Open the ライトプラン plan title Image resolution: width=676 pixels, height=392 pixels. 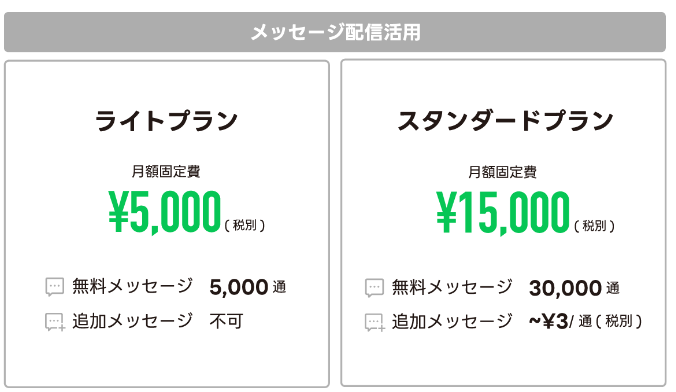pos(166,120)
